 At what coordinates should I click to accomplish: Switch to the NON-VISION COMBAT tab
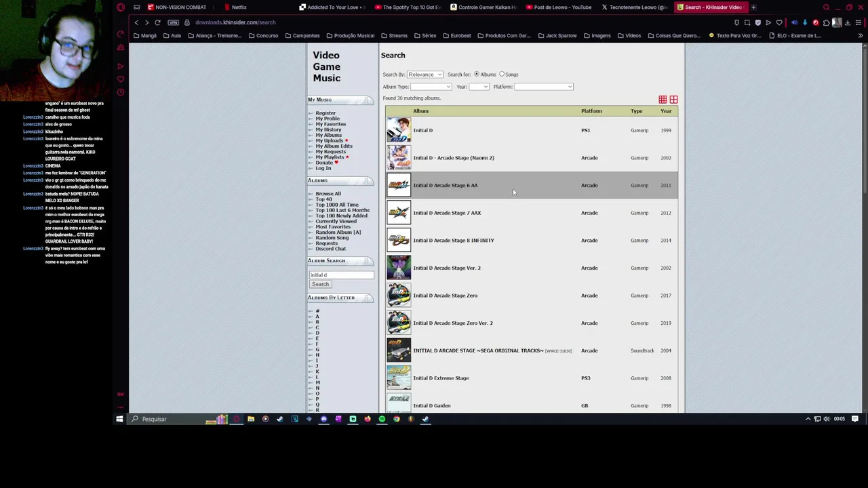[x=176, y=7]
